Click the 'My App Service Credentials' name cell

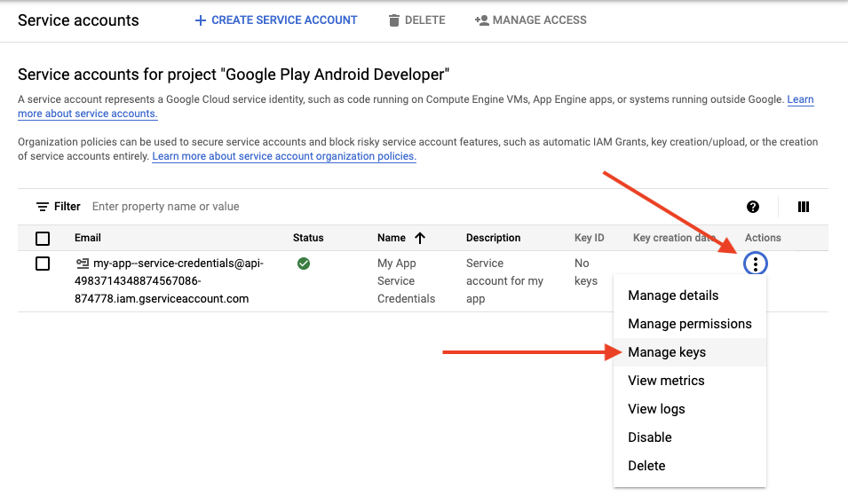tap(406, 281)
